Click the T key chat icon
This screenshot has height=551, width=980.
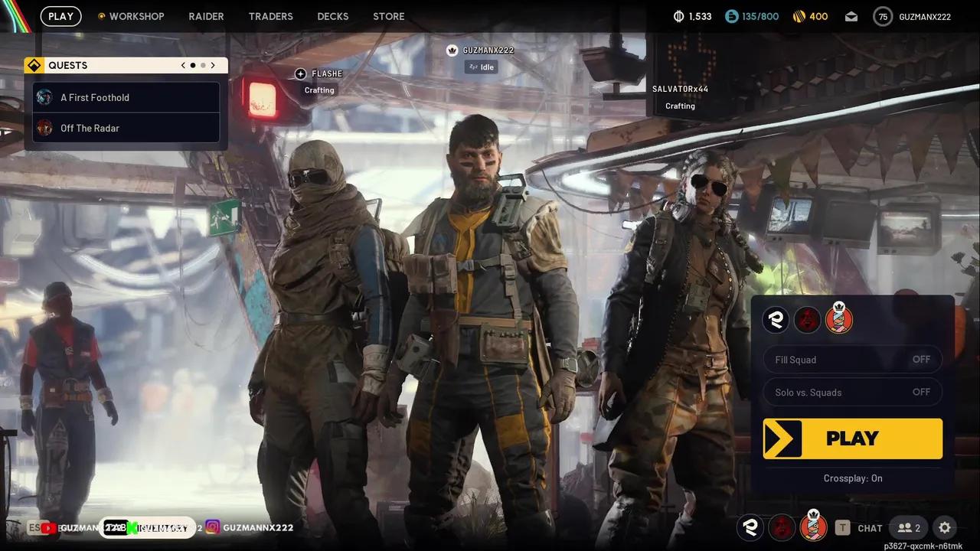tap(843, 527)
